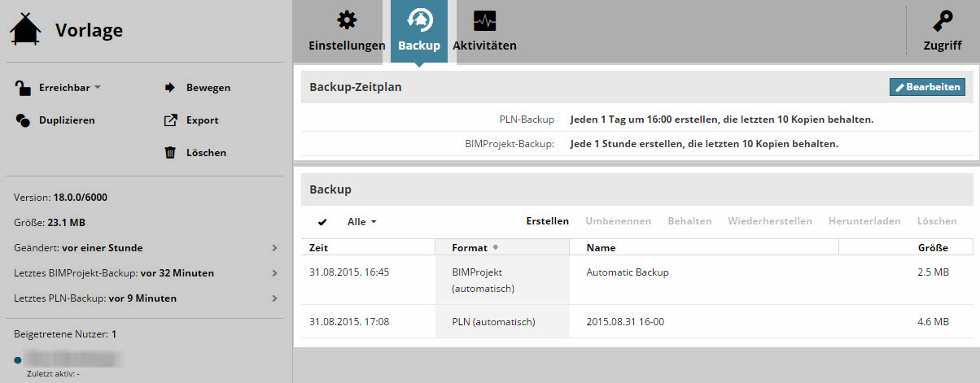Open the Einstellungen gear icon
Viewport: 980px width, 383px height.
[347, 20]
